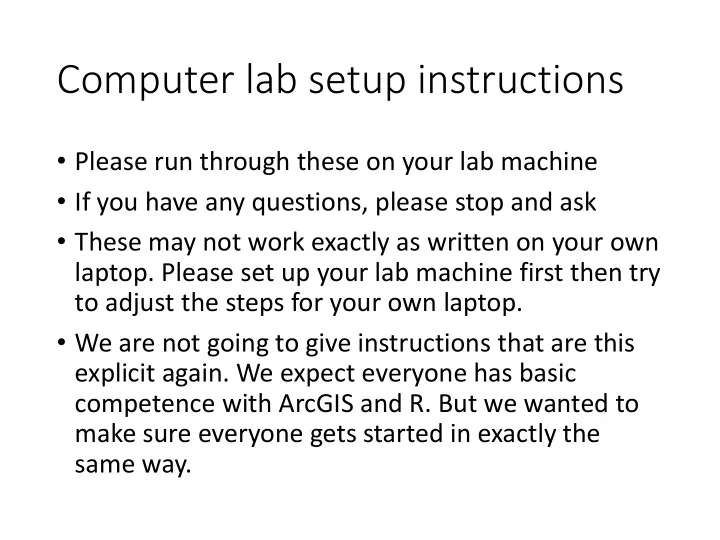The width and height of the screenshot is (720, 540).
Task: Click the bullet point before 'We are not'
Action: click(62, 343)
